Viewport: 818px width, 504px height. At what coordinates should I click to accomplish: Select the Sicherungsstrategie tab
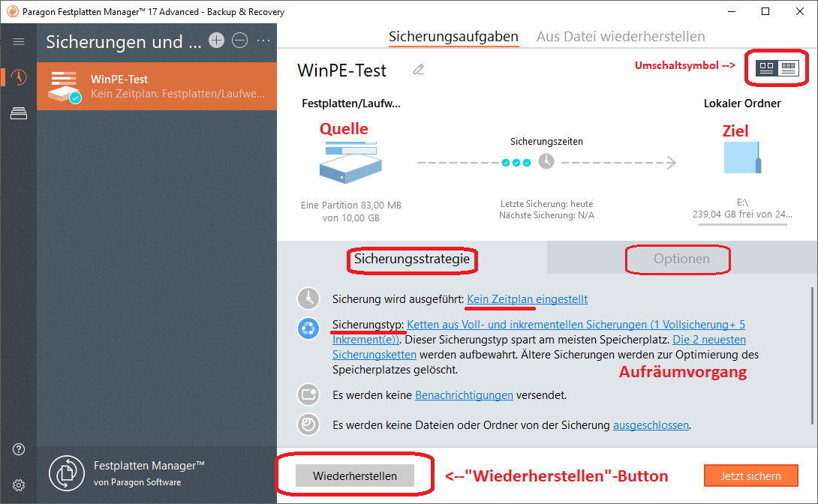pos(412,259)
